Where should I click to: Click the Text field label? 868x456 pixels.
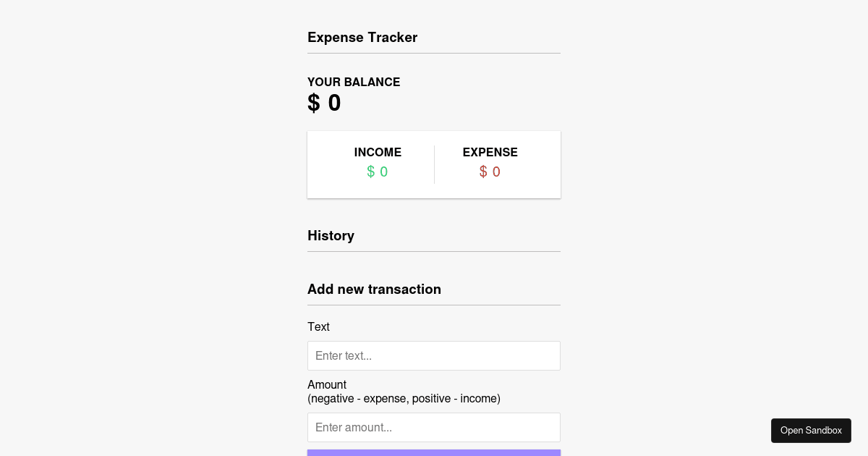(x=318, y=327)
